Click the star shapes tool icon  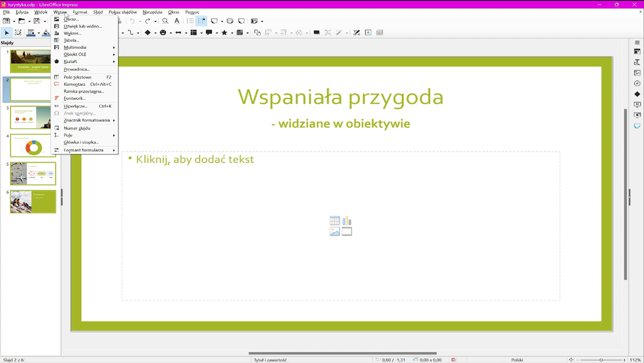(x=225, y=33)
